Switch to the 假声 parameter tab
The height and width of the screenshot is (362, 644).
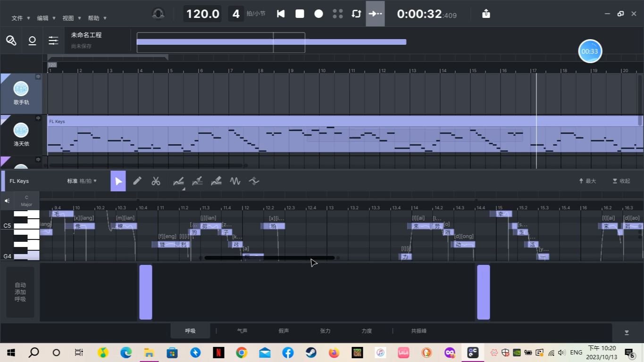[x=284, y=331]
